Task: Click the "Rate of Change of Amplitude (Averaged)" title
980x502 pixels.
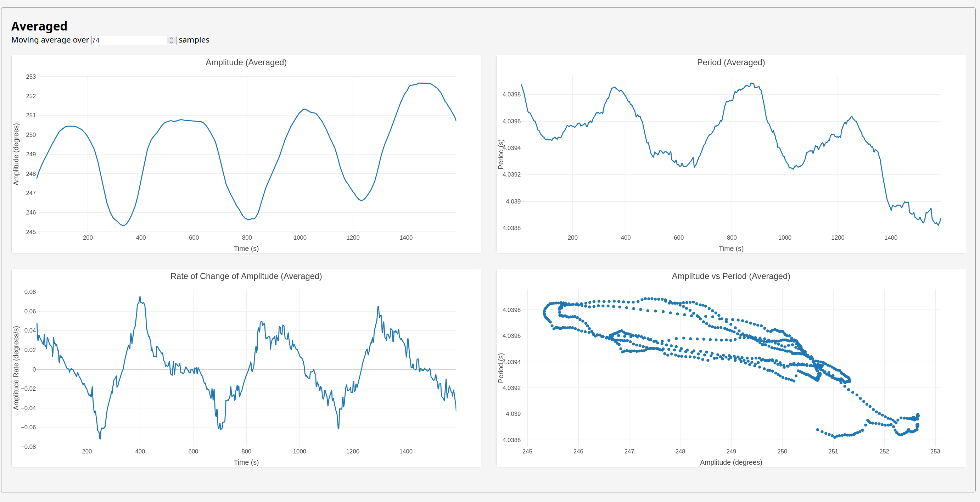Action: pyautogui.click(x=246, y=276)
